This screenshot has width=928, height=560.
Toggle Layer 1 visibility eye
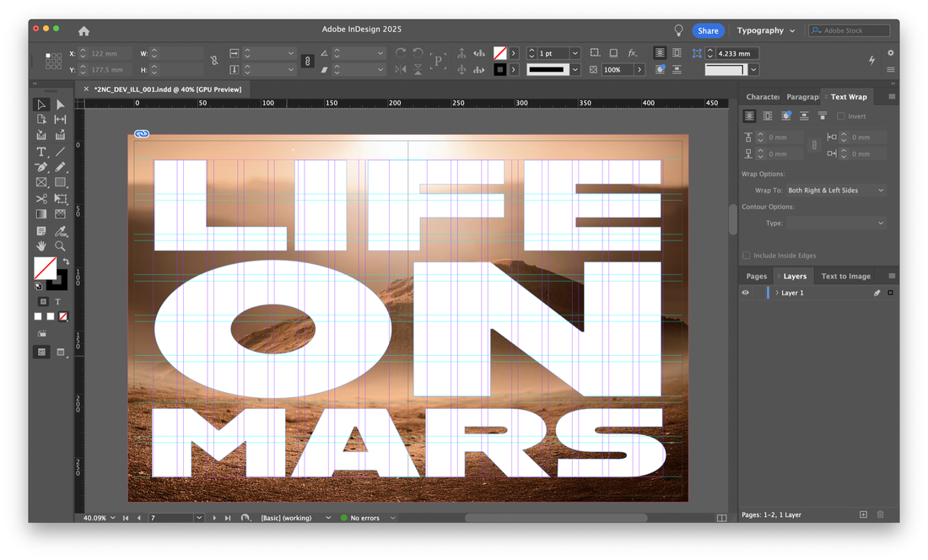click(746, 293)
